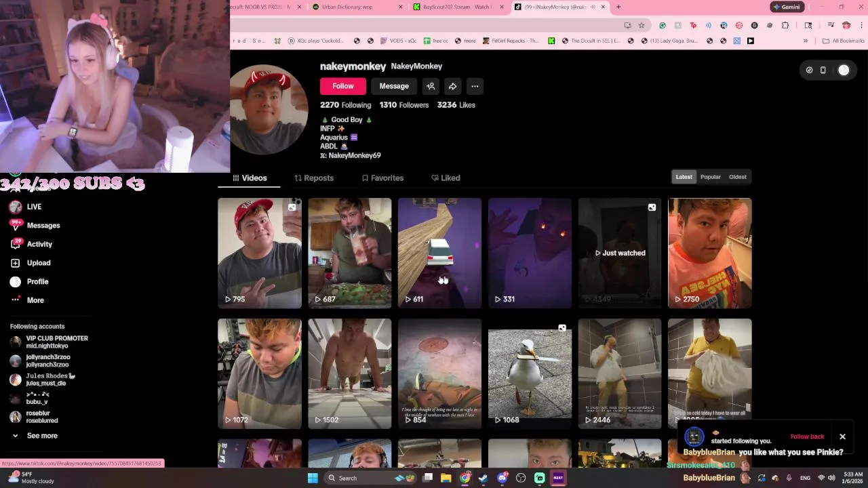This screenshot has width=868, height=488.
Task: Close the NakeyMonkey TikTok browser tab
Action: tap(603, 7)
